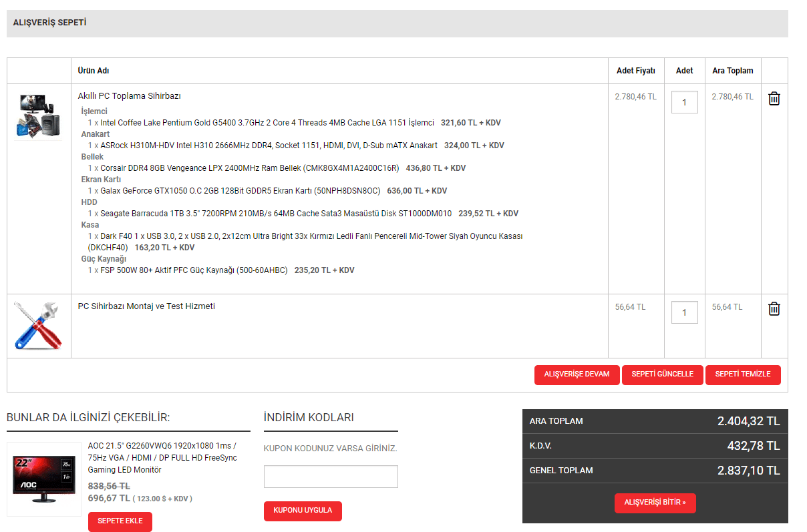The image size is (807, 532).
Task: Click the discounted price 696,67 TL
Action: 109,498
